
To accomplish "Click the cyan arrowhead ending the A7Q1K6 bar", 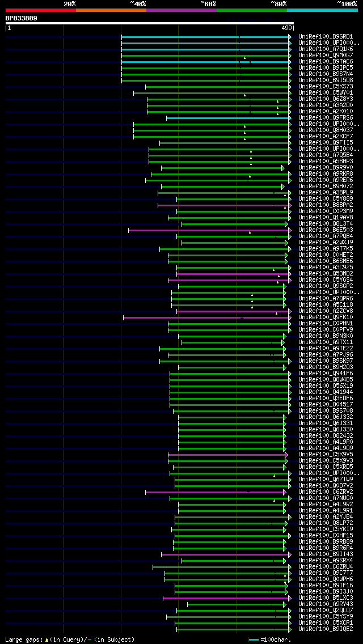I will (x=289, y=49).
